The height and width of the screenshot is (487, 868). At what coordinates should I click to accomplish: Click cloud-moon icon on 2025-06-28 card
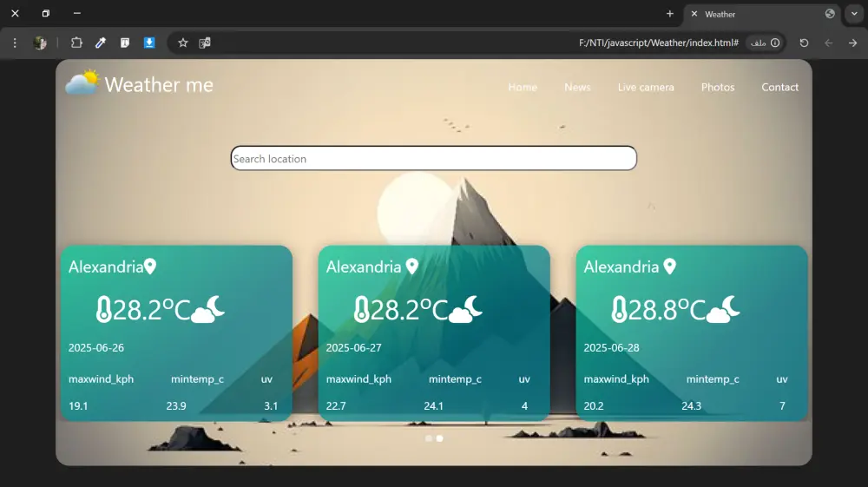click(723, 309)
